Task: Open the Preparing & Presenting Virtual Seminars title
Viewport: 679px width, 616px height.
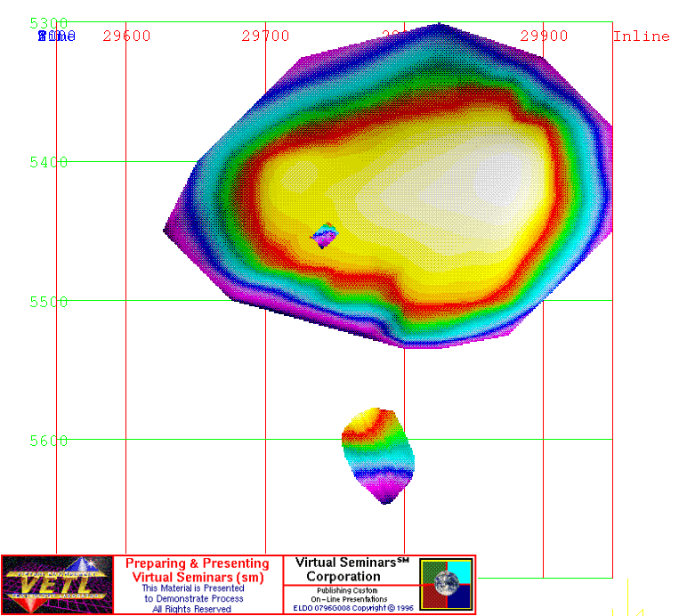Action: 197,570
